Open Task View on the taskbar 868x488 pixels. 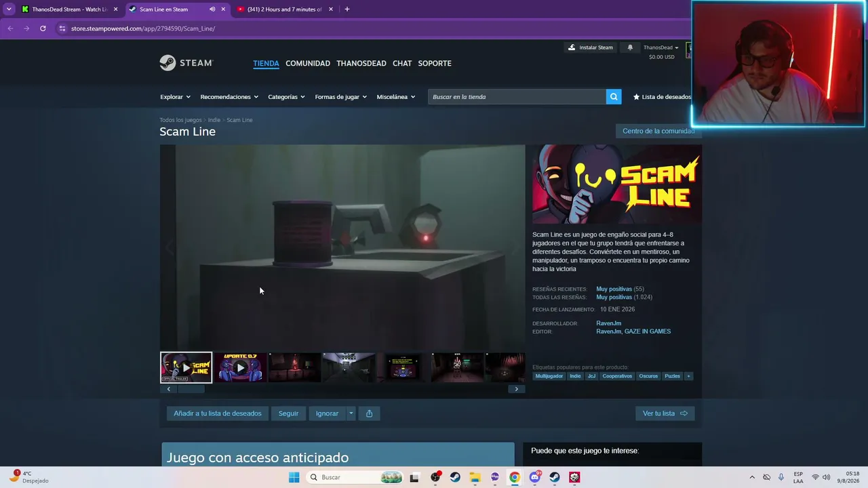[414, 477]
